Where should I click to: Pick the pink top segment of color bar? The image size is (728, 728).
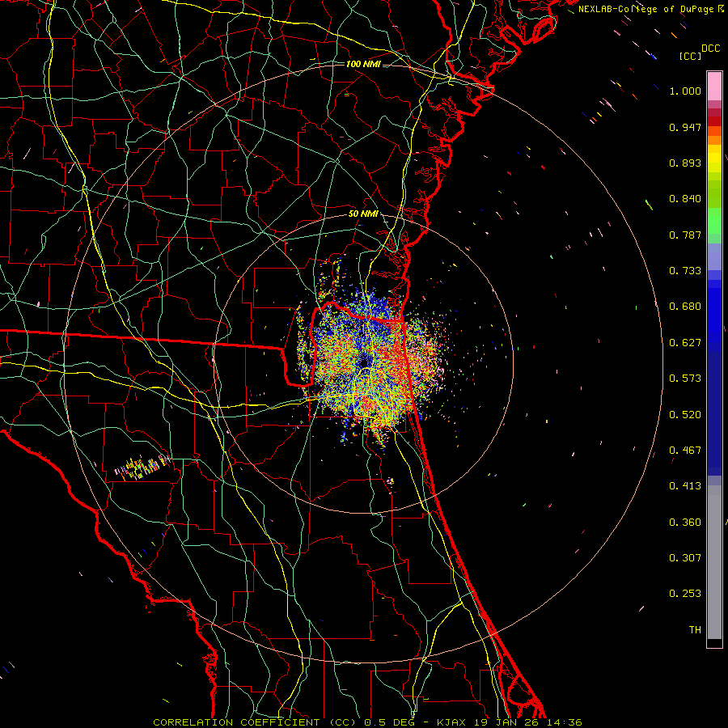pyautogui.click(x=714, y=87)
